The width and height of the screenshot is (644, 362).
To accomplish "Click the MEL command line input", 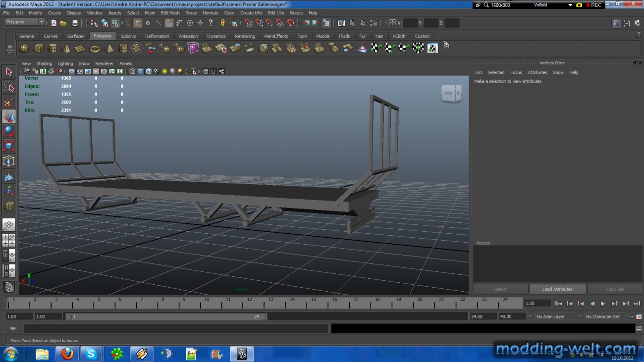I will 175,328.
